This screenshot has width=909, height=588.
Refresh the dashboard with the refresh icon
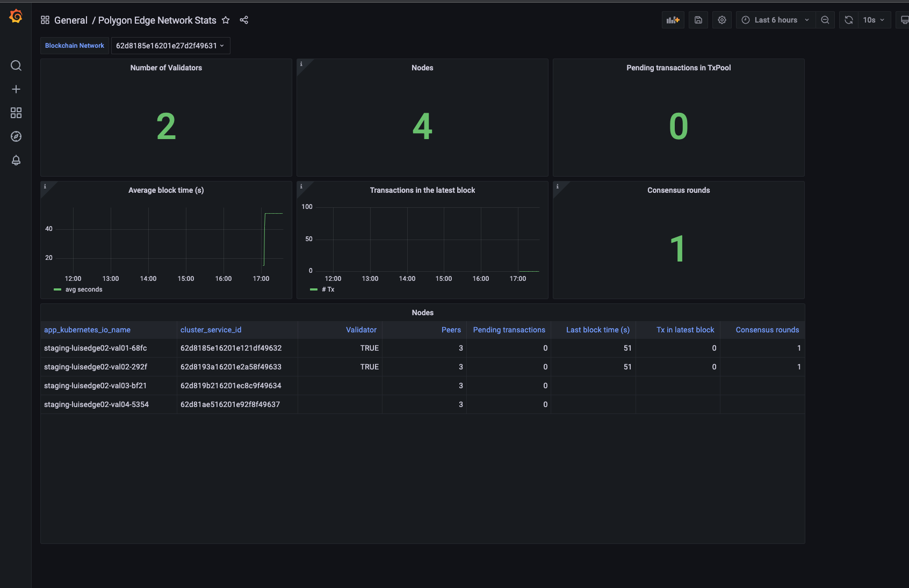tap(848, 20)
